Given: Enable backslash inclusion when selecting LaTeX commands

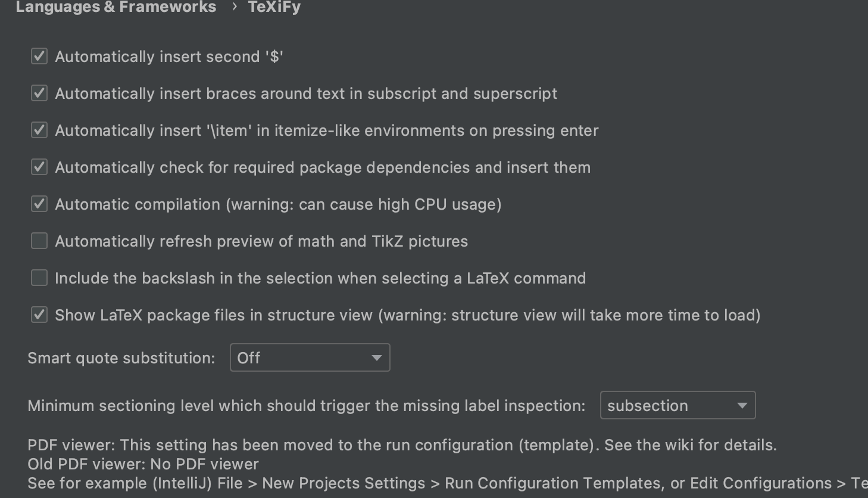Looking at the screenshot, I should coord(39,278).
